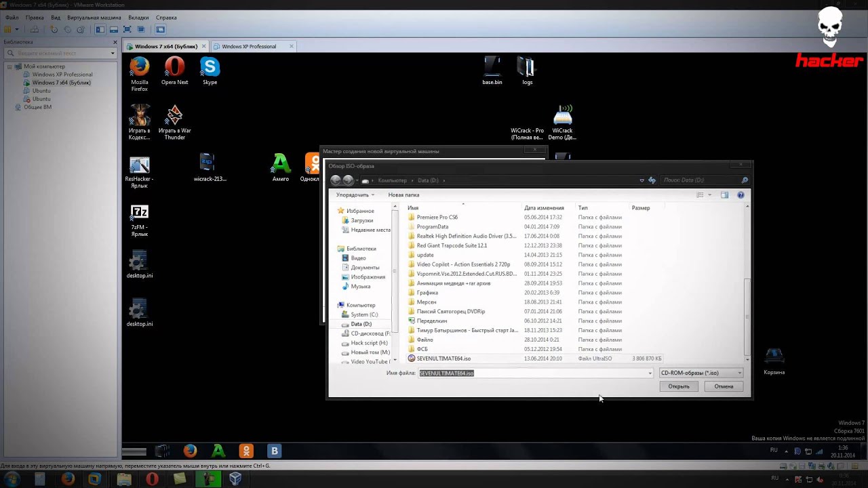Go back in file dialog navigation
Screen dimensions: 868x488
336,180
